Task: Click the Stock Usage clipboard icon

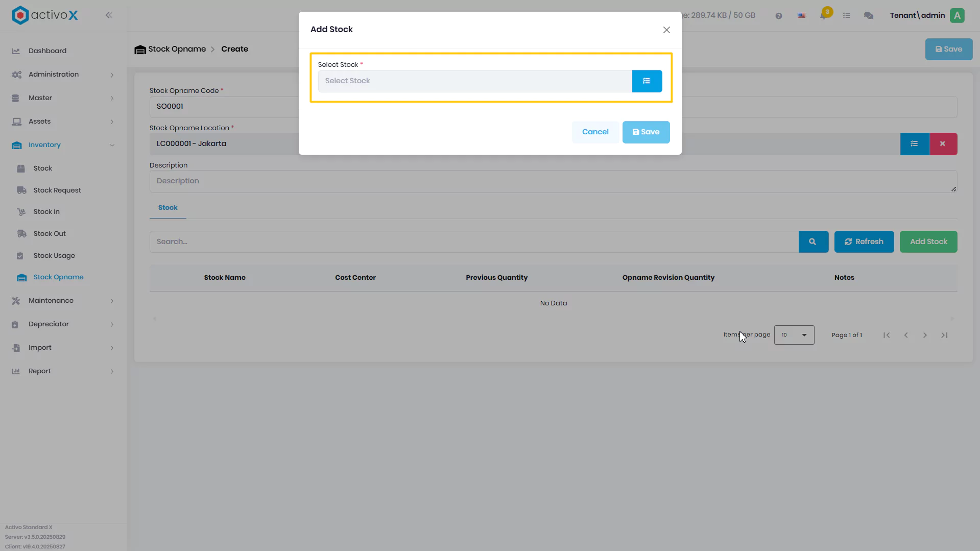Action: 20,256
